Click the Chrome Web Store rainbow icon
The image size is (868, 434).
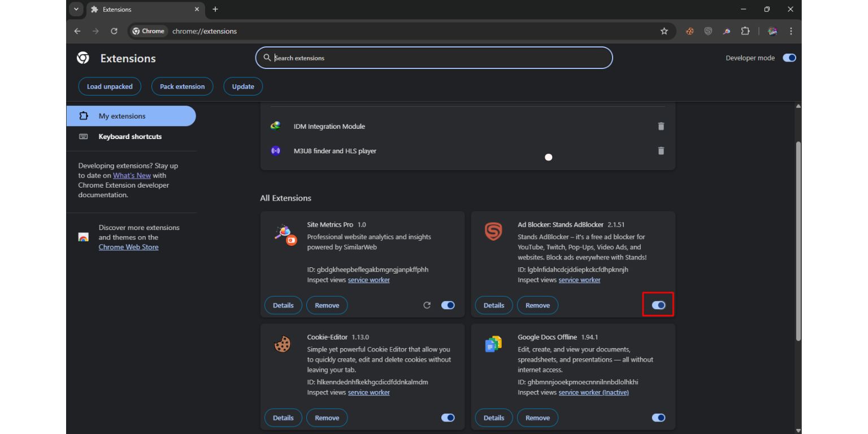tap(83, 237)
